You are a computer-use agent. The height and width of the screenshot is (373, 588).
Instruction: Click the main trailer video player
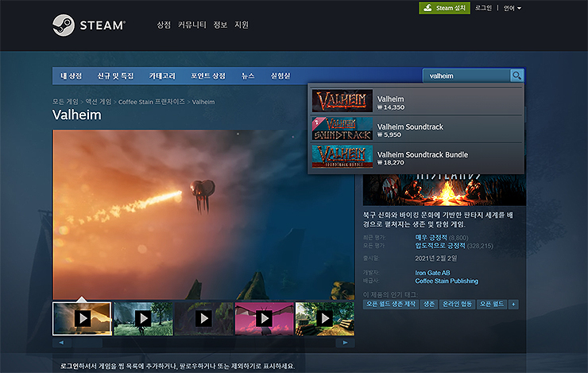pyautogui.click(x=203, y=215)
